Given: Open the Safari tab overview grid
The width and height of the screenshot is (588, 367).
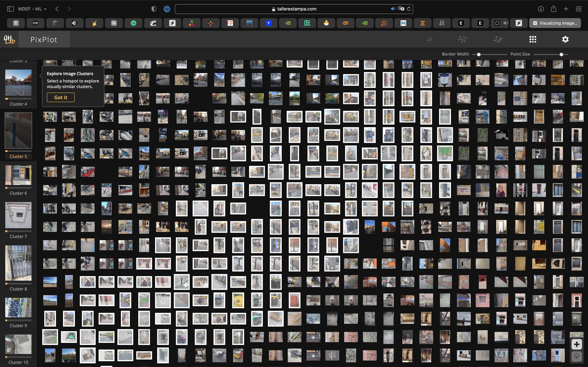Looking at the screenshot, I should (x=579, y=9).
